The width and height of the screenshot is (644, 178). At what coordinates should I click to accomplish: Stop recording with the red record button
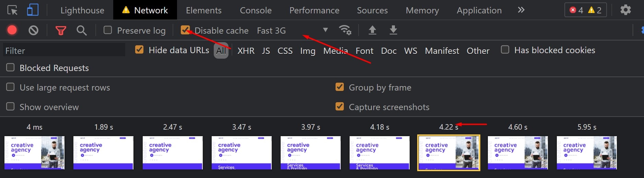pos(12,30)
